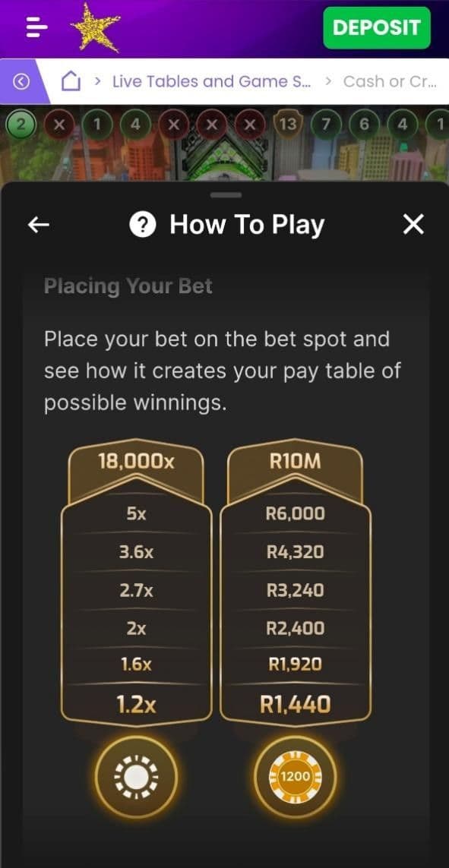
Task: Select the white betting chip
Action: tap(136, 775)
